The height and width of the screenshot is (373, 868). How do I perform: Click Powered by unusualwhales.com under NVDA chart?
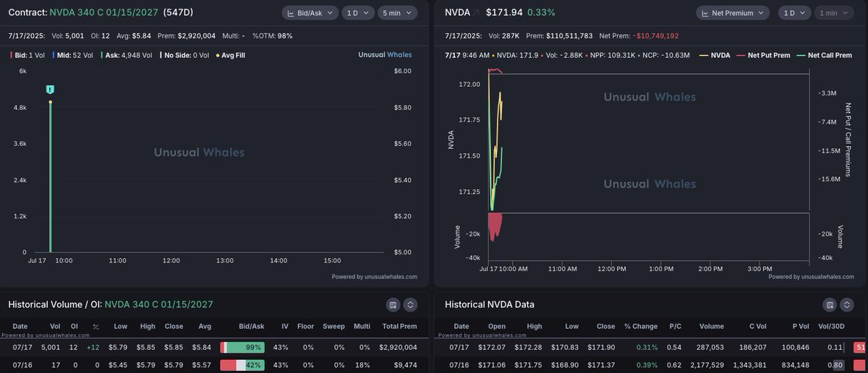point(812,276)
